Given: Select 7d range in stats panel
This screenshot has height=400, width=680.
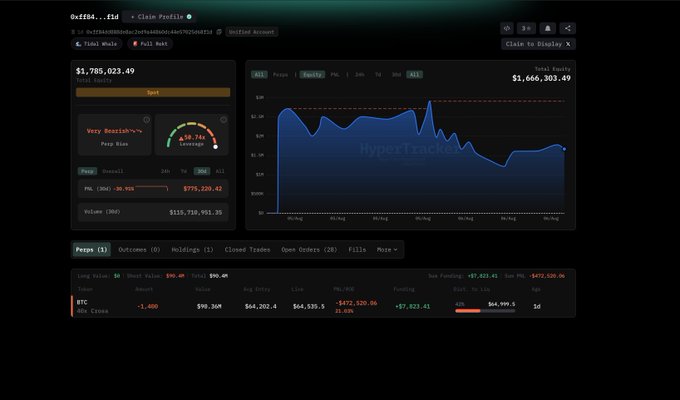Looking at the screenshot, I should 184,171.
